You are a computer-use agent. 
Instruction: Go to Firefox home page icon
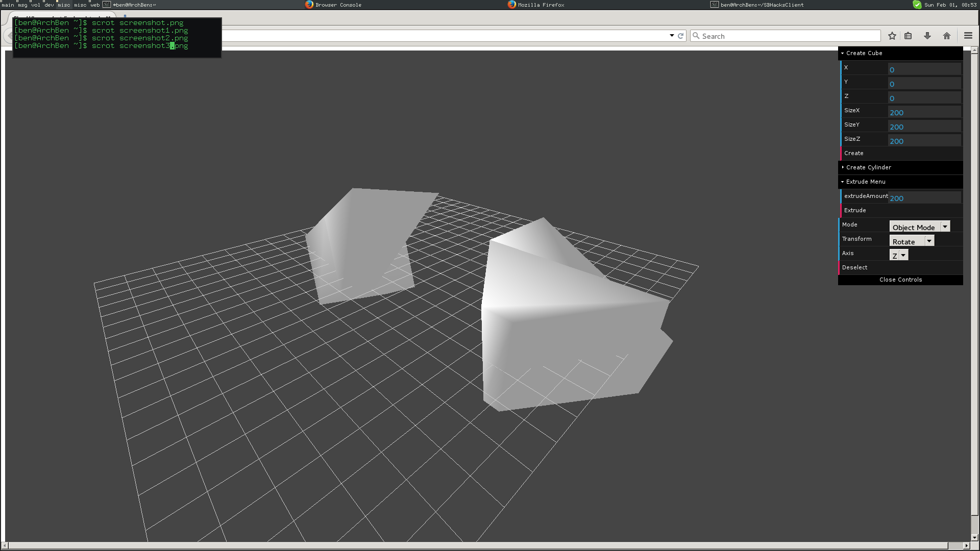(x=947, y=36)
